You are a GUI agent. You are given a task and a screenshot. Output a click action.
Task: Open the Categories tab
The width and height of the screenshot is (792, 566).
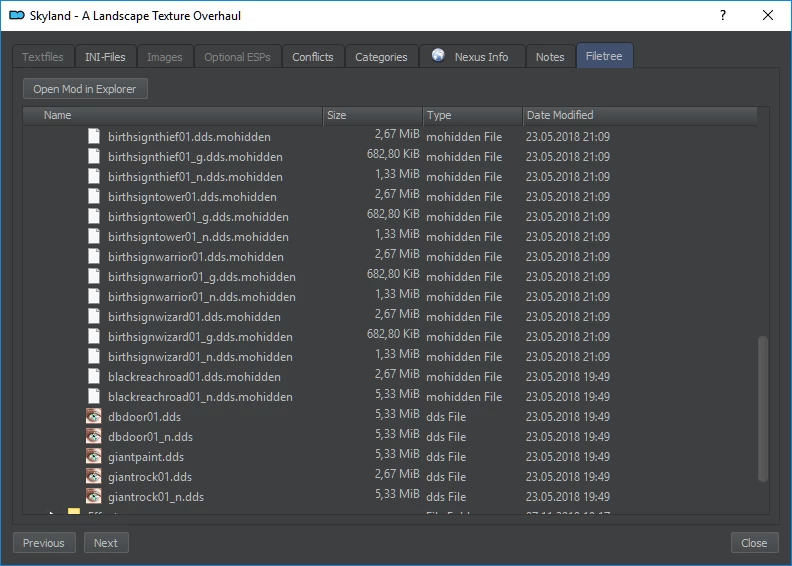(381, 57)
